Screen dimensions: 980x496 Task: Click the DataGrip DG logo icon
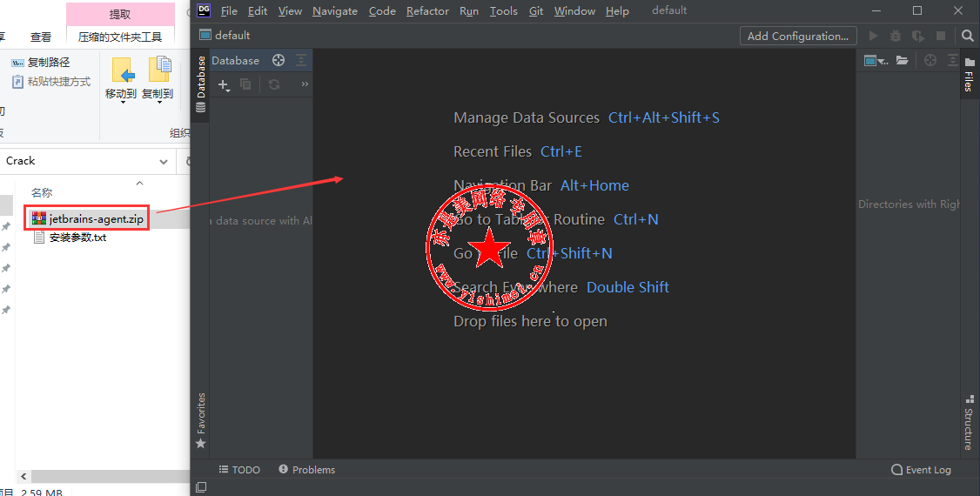click(204, 10)
